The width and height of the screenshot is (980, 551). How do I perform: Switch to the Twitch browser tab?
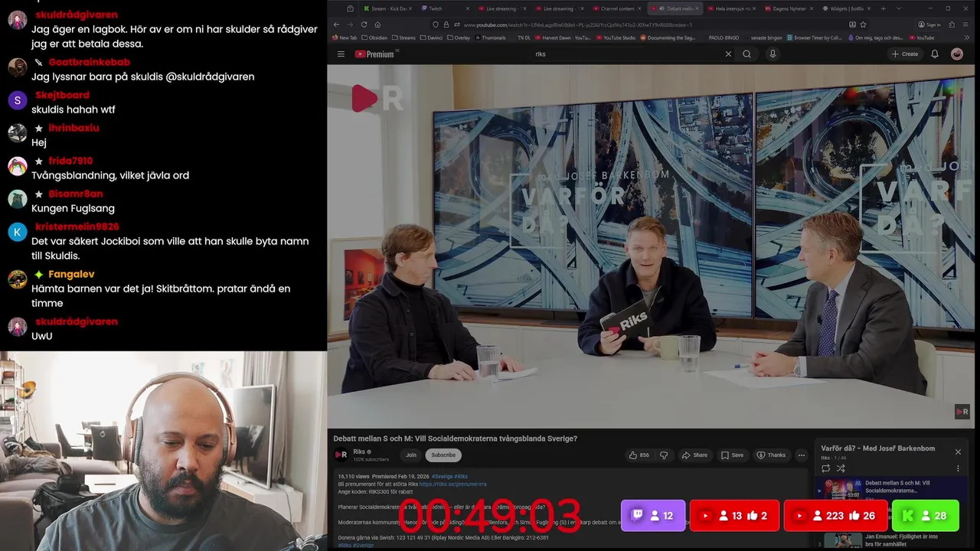[x=446, y=8]
